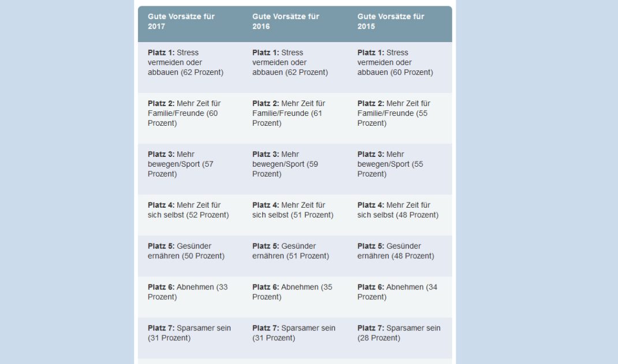
Task: Select the 2017 Platz 1 Stress cell
Action: tap(185, 62)
